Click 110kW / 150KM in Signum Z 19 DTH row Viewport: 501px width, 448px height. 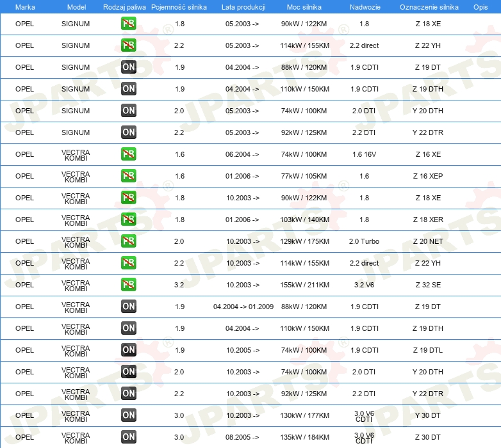point(304,89)
